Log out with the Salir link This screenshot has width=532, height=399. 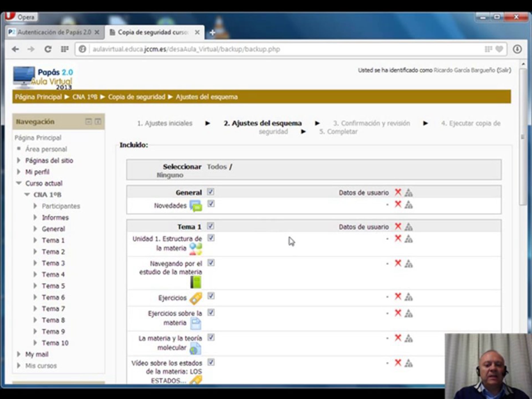(x=504, y=70)
